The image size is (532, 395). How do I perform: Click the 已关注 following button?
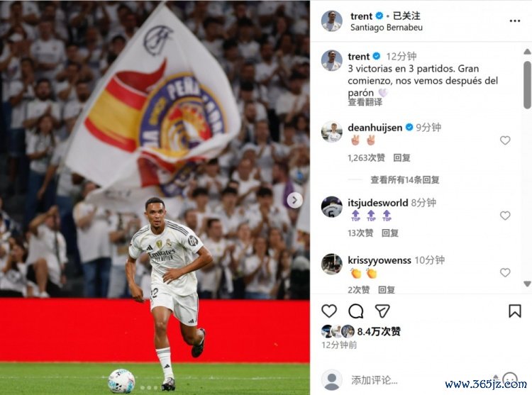tap(406, 16)
